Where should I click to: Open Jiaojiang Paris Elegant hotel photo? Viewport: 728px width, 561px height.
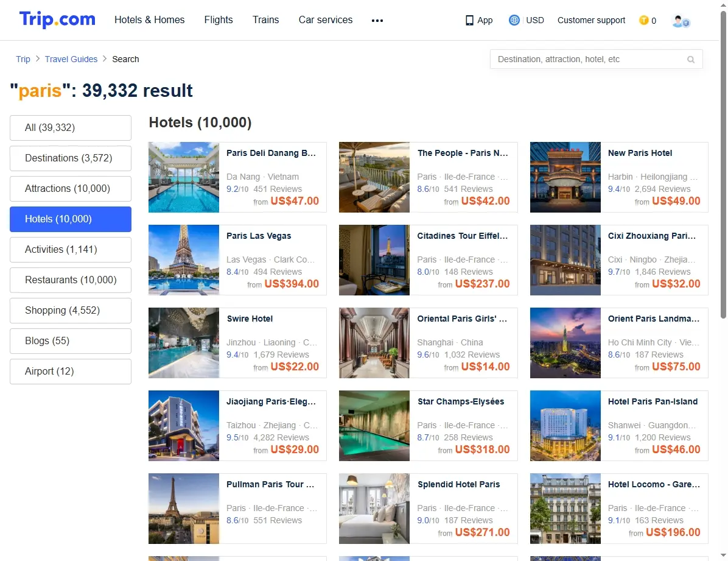click(x=183, y=425)
